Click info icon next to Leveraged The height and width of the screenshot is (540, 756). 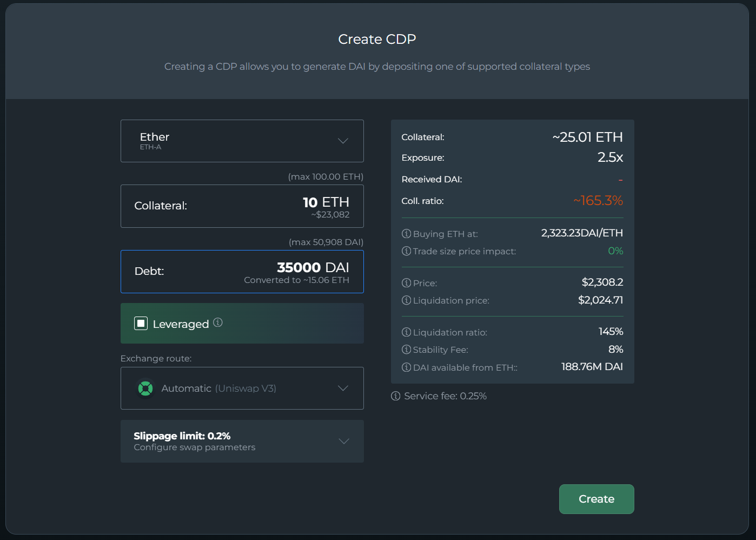point(218,322)
